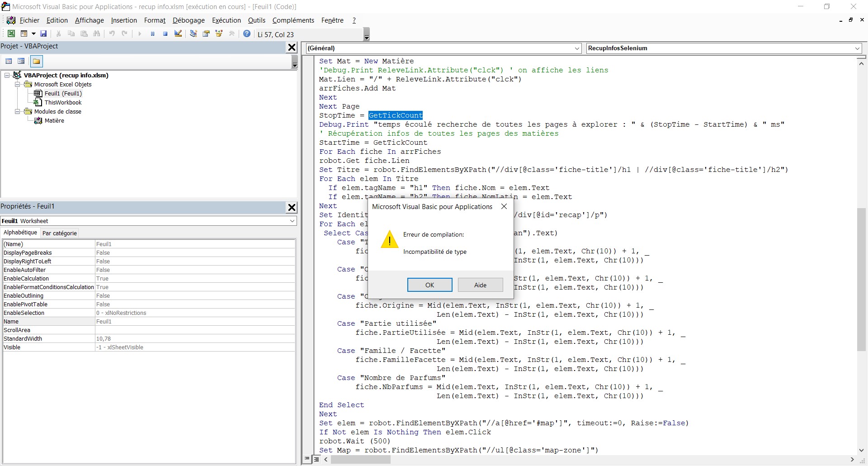Screen dimensions: 868x466
Task: Open Help with the blue question mark icon
Action: tap(247, 34)
